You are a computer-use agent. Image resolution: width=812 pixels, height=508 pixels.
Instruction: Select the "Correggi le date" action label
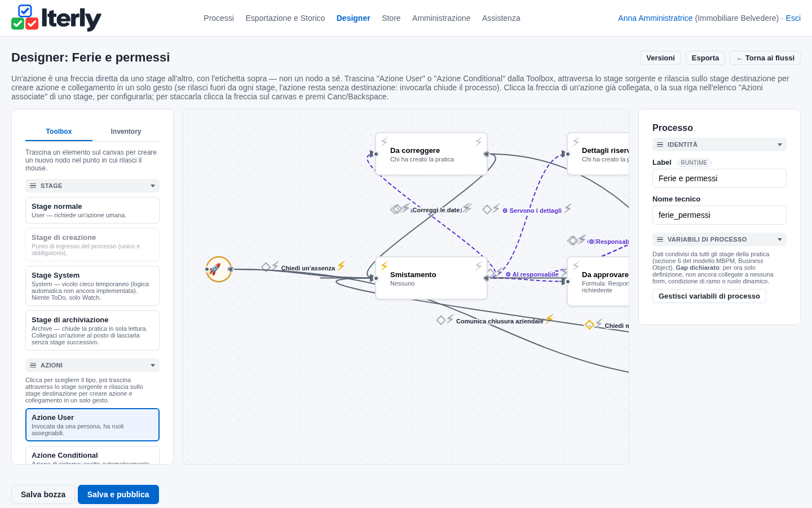[436, 210]
